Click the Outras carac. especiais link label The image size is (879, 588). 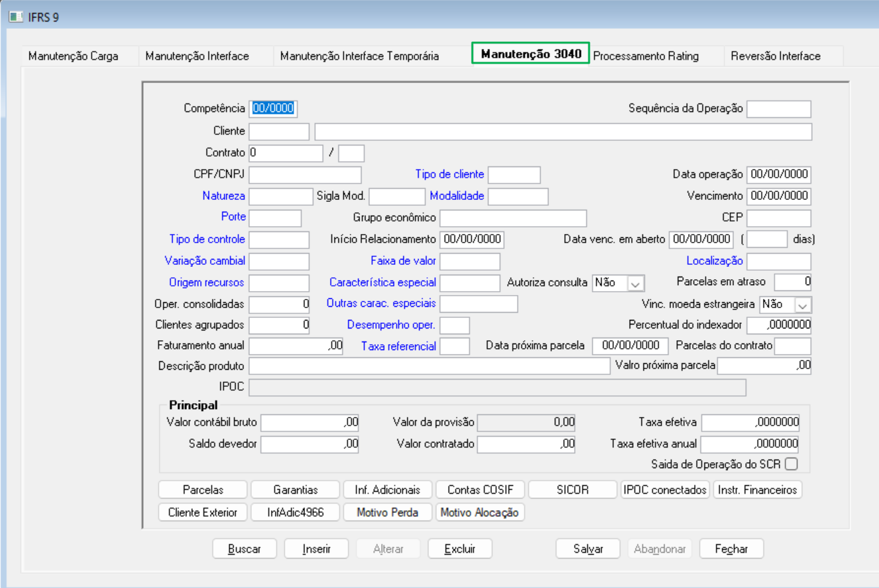(381, 304)
